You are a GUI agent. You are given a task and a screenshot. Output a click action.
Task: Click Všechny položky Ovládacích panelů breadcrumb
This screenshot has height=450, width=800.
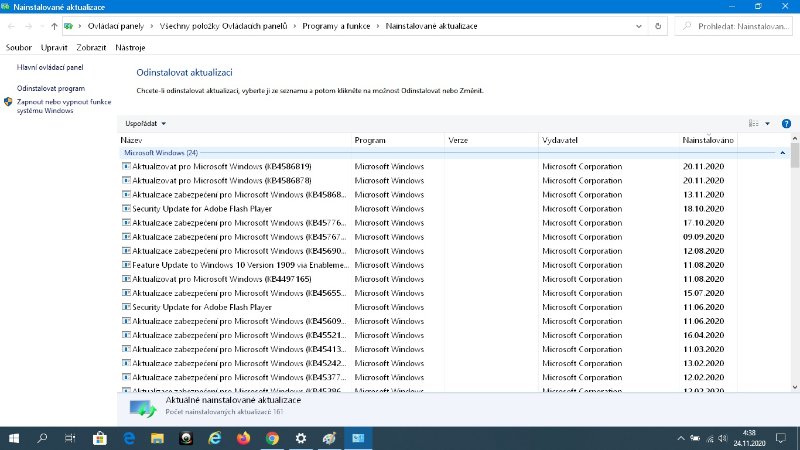coord(223,26)
